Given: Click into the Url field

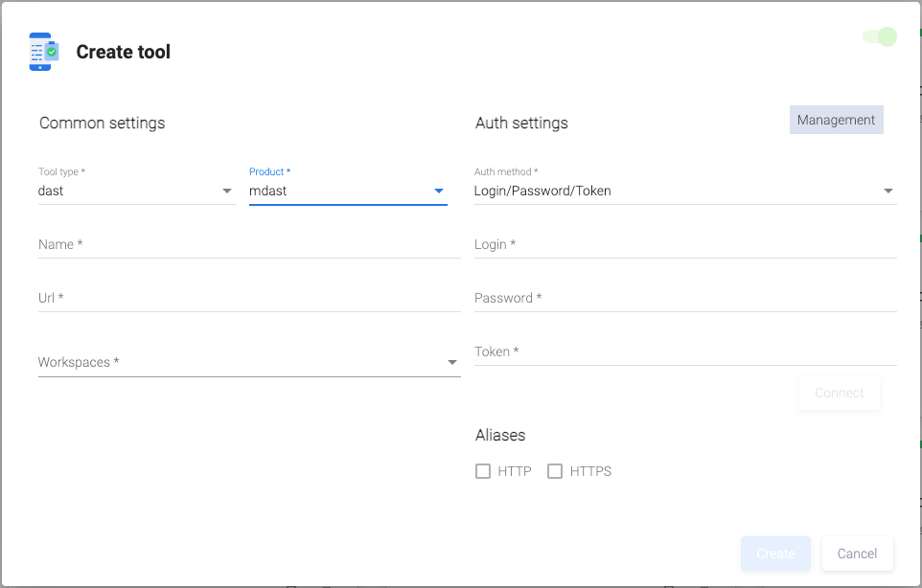Looking at the screenshot, I should tap(249, 299).
